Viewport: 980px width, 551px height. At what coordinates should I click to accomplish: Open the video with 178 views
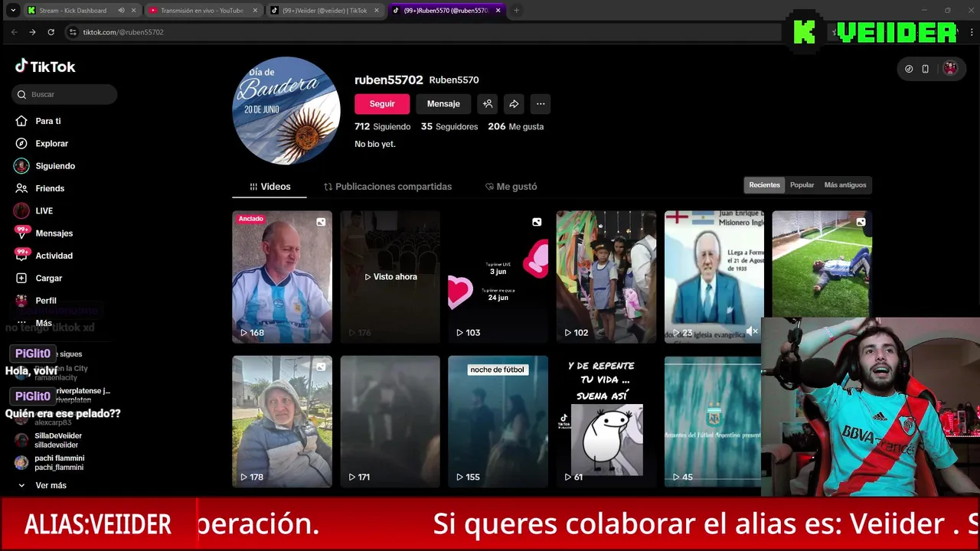click(x=283, y=421)
